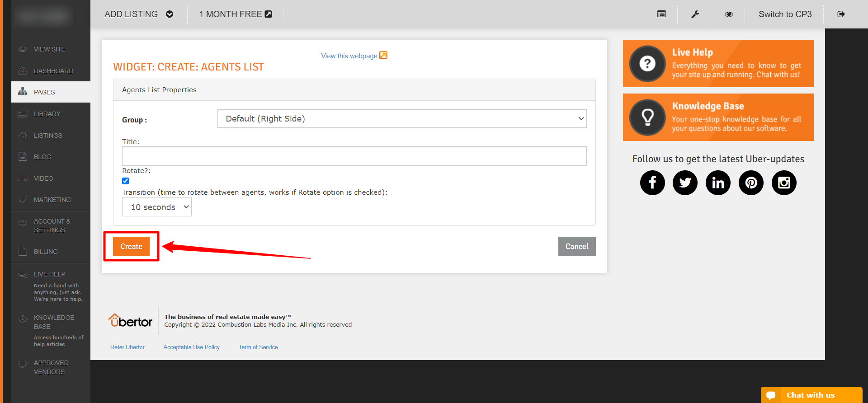
Task: Open Term of Service link
Action: point(258,347)
